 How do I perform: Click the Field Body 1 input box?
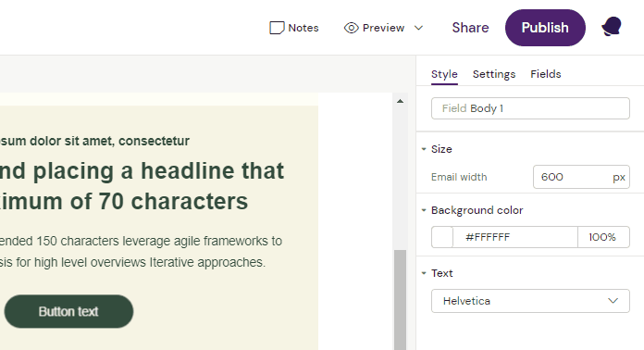pos(530,108)
